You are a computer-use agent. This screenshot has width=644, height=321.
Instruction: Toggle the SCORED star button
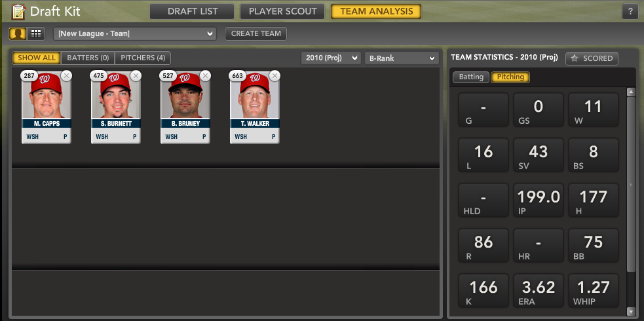coord(592,58)
